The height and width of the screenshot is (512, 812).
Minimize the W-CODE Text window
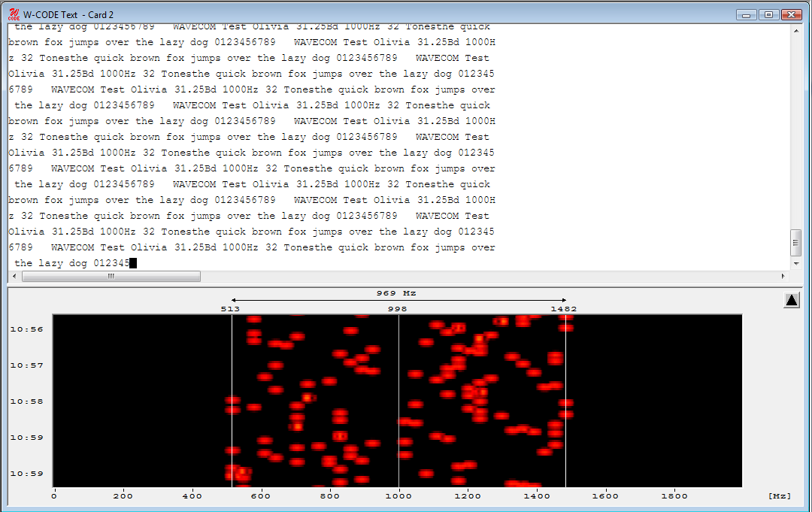point(747,14)
